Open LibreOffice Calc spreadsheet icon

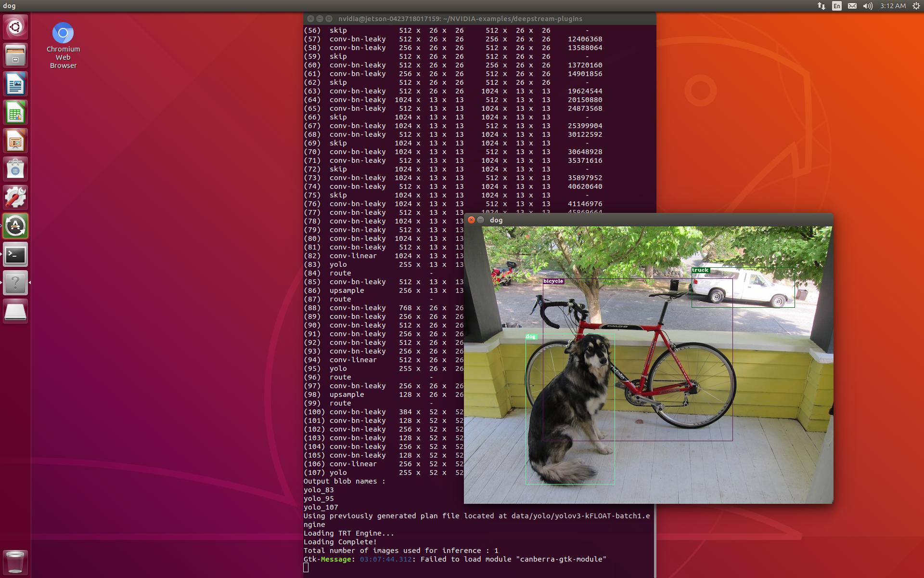coord(15,113)
